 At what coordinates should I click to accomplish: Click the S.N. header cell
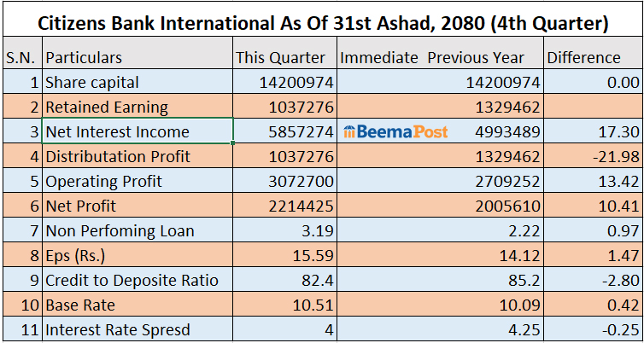[x=23, y=58]
